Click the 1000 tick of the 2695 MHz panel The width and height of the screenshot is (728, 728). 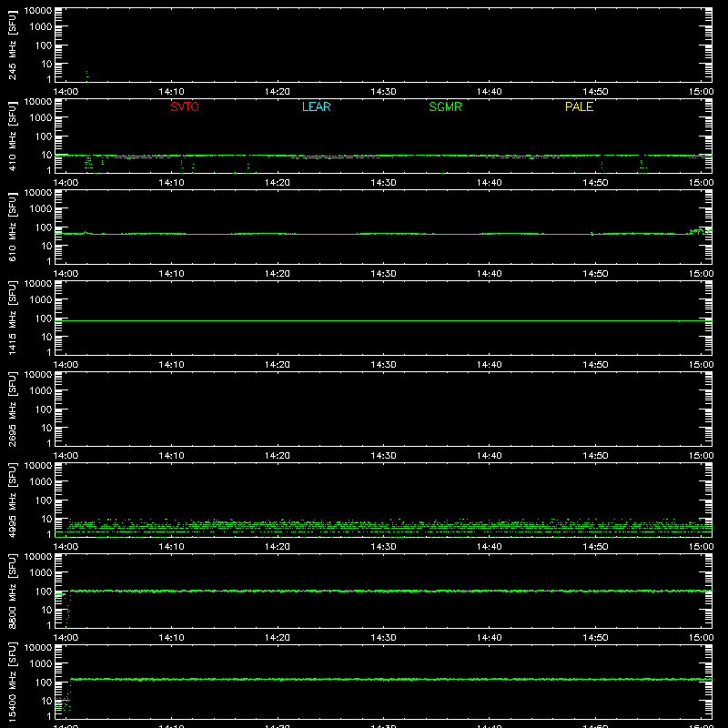coord(41,391)
